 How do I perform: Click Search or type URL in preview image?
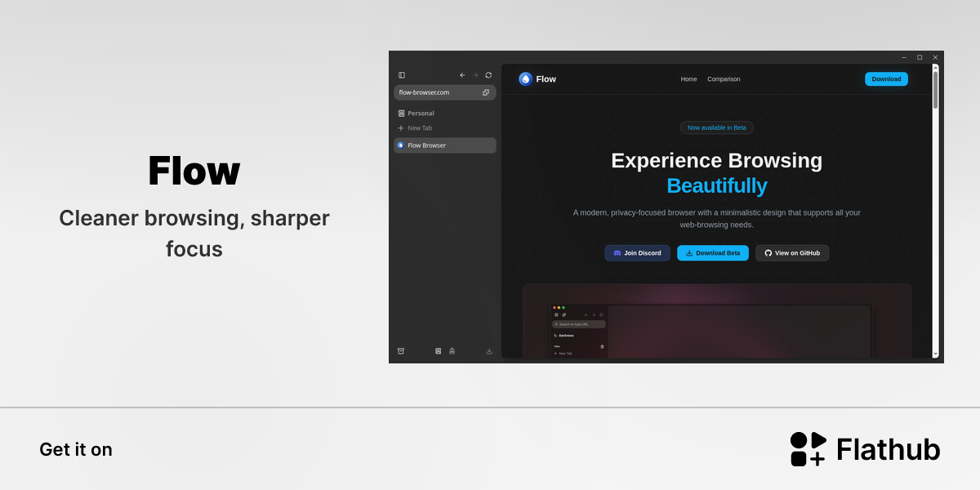(x=579, y=324)
